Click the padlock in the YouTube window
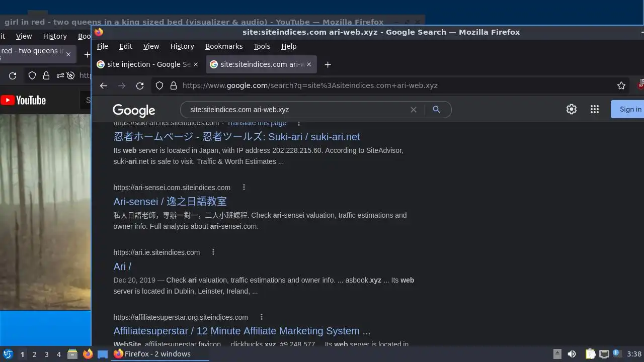The width and height of the screenshot is (644, 362). pos(46,75)
